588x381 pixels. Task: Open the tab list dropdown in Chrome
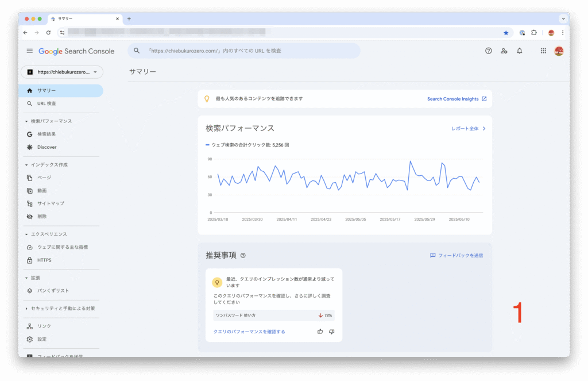pos(563,19)
